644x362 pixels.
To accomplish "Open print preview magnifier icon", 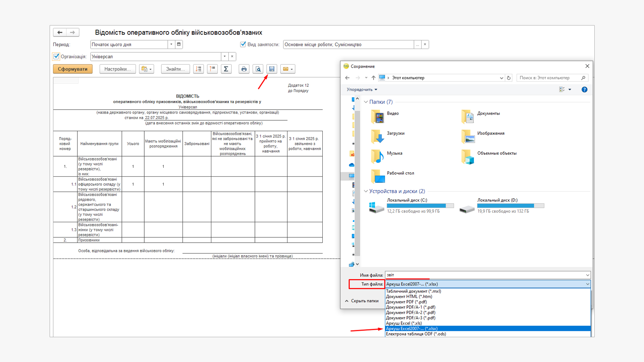I will point(258,69).
